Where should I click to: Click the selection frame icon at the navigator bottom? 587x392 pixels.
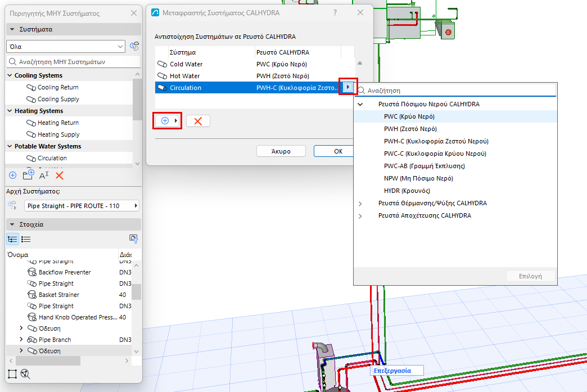[x=12, y=373]
